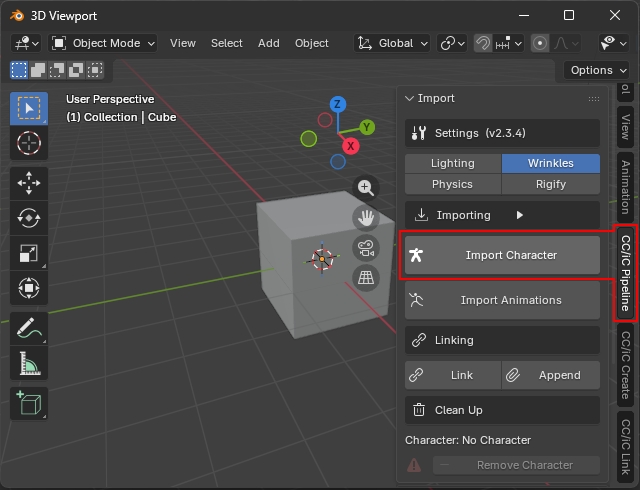Open the Object menu
Viewport: 640px width, 490px height.
coord(311,43)
